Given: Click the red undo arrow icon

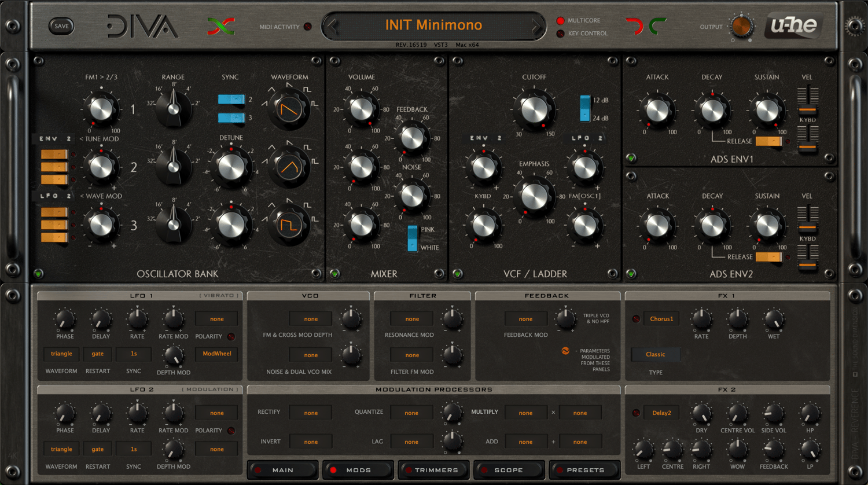Looking at the screenshot, I should [x=635, y=26].
